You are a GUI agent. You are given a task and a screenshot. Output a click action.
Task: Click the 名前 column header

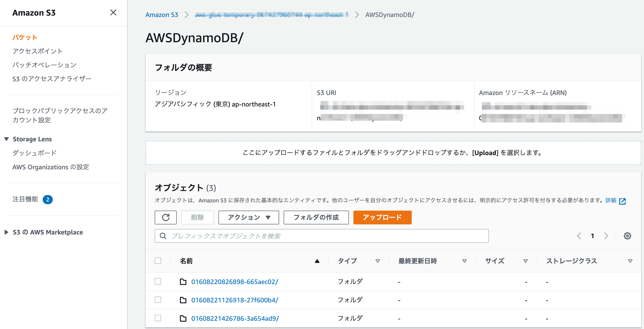click(x=186, y=261)
